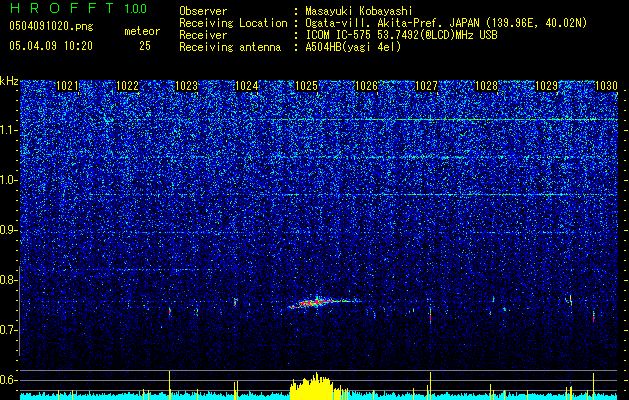Click the 0.8 frequency axis label
The image size is (629, 400).
click(x=8, y=280)
